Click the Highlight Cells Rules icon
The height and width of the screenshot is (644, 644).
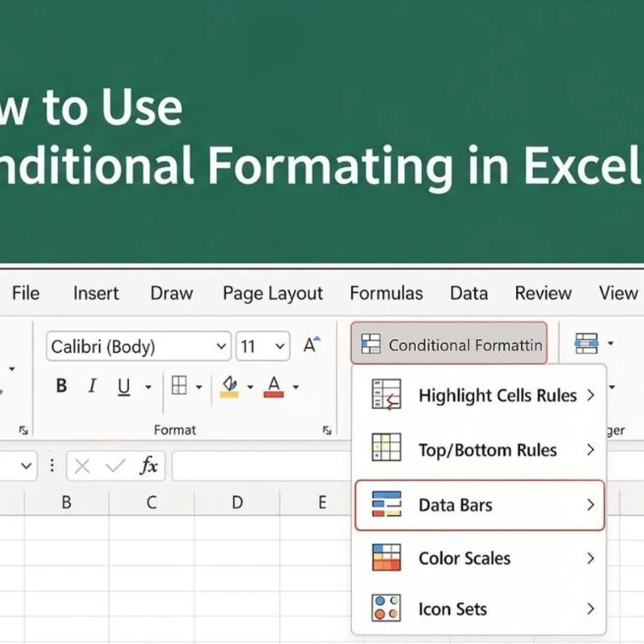click(386, 396)
